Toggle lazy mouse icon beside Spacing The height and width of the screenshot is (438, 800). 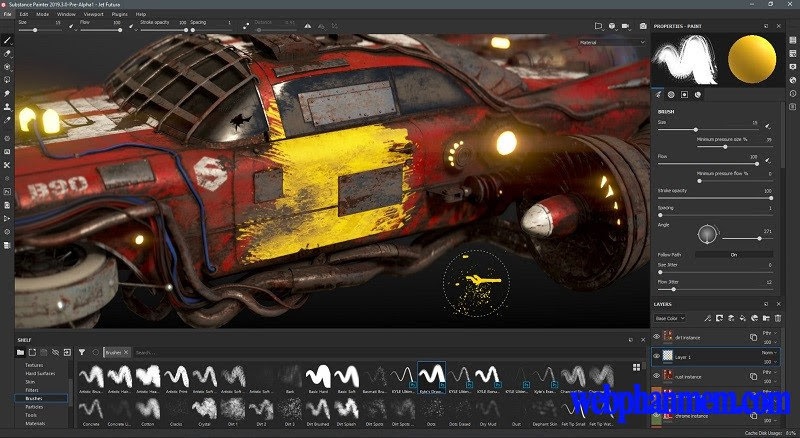coord(246,26)
